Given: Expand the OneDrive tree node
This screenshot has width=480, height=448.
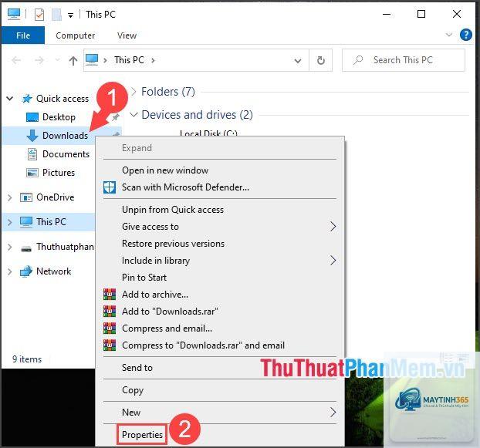Looking at the screenshot, I should pyautogui.click(x=10, y=197).
